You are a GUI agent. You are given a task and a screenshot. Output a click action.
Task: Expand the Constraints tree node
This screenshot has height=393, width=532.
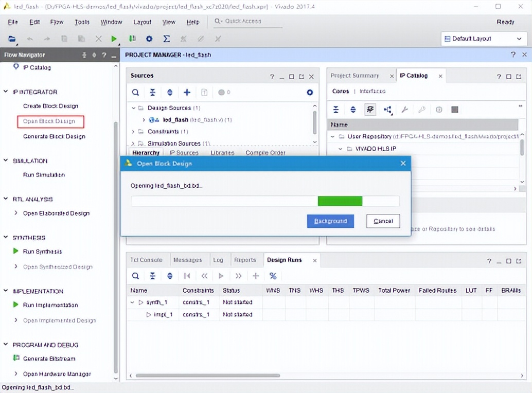coord(133,132)
